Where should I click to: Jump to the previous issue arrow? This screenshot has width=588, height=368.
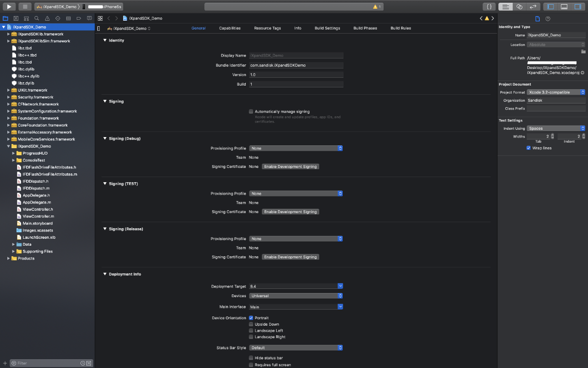(481, 18)
